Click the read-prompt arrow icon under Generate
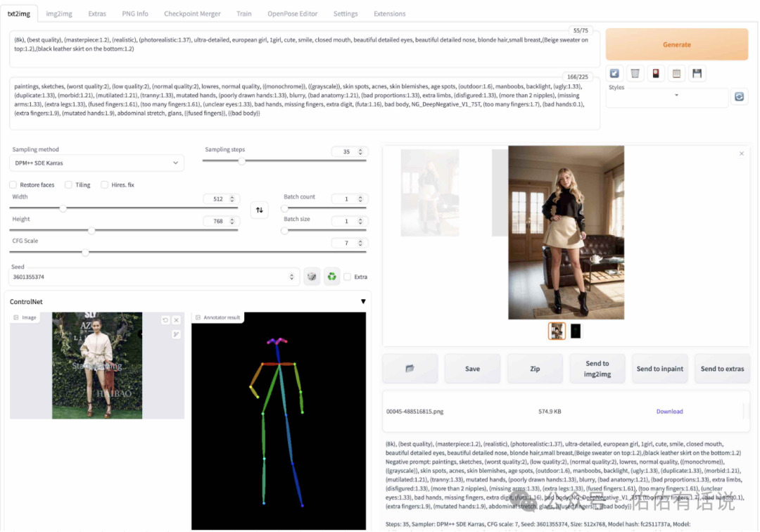760x532 pixels. [x=614, y=74]
